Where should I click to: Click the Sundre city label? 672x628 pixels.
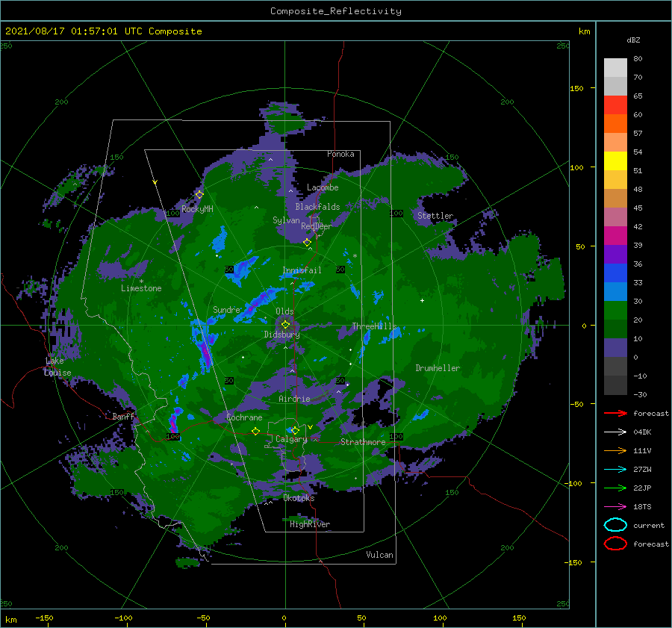point(227,309)
